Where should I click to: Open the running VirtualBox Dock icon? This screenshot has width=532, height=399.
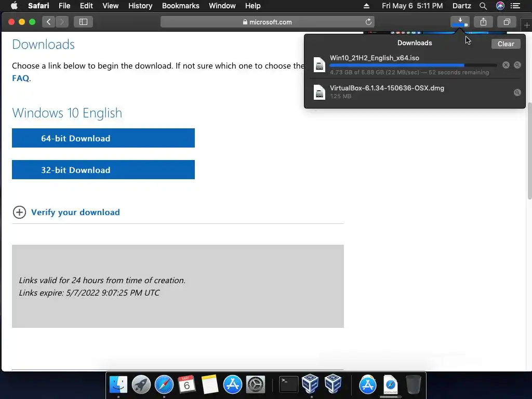[x=311, y=383]
